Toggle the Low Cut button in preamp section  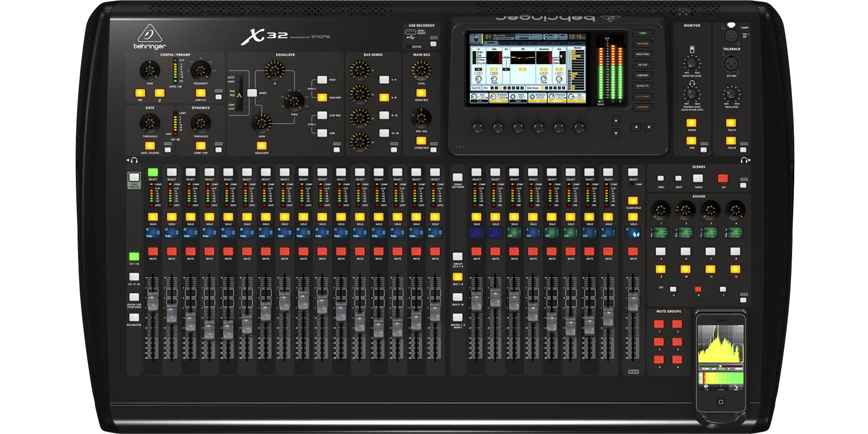200,93
